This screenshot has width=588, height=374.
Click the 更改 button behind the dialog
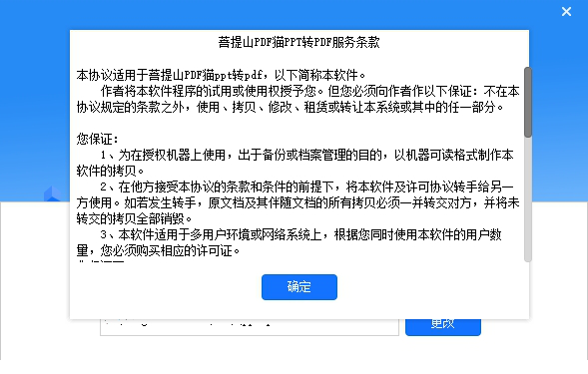(x=443, y=327)
